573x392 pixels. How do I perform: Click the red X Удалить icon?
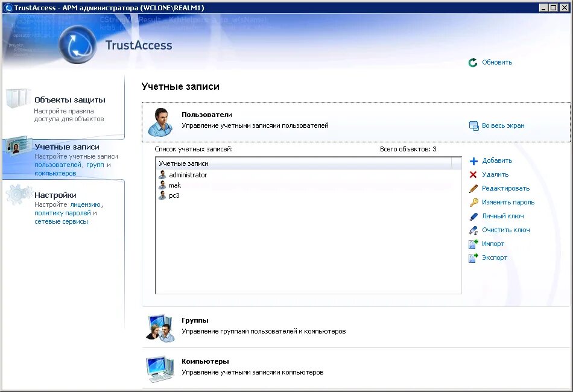pyautogui.click(x=473, y=175)
